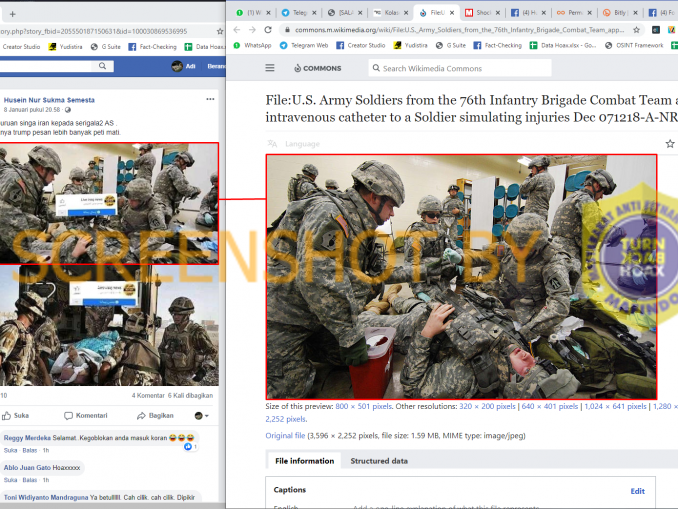Open the Original file link
This screenshot has width=678, height=509.
(x=285, y=435)
